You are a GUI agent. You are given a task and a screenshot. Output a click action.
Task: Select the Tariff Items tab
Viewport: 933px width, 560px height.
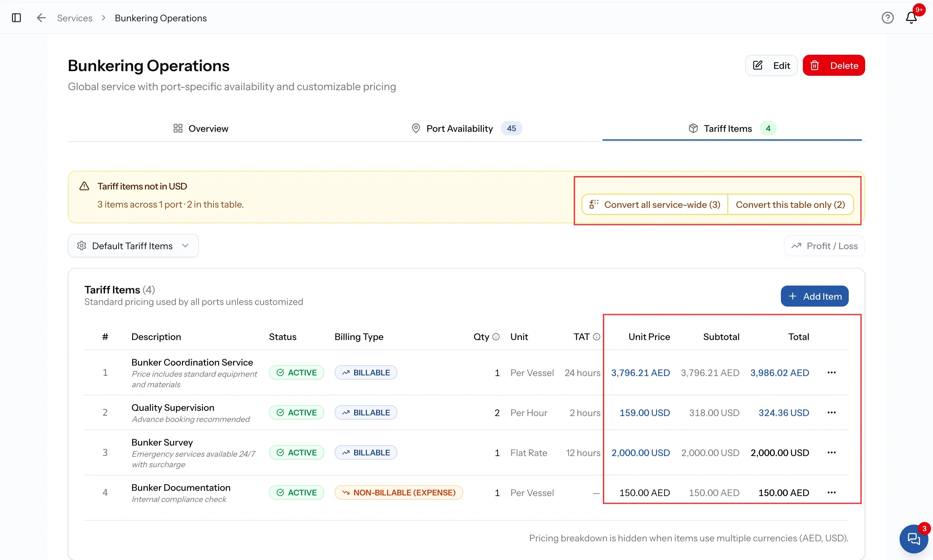point(732,129)
